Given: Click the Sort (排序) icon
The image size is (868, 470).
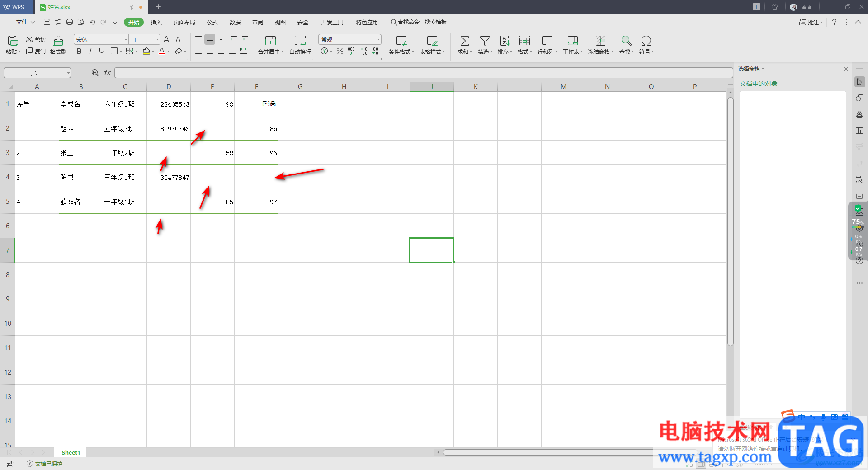Looking at the screenshot, I should 505,41.
